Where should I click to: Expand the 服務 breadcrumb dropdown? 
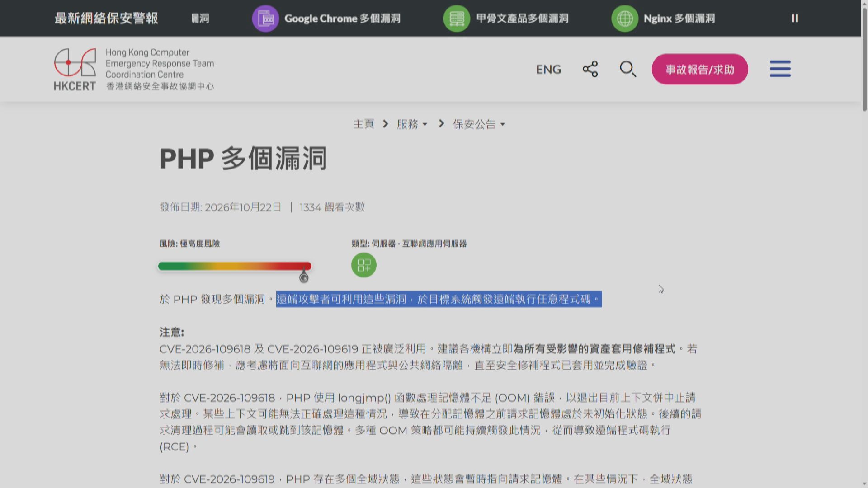click(412, 124)
